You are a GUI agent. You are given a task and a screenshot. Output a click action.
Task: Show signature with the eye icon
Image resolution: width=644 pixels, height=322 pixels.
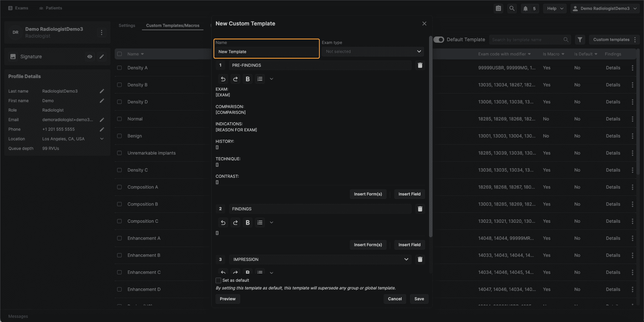pos(90,57)
